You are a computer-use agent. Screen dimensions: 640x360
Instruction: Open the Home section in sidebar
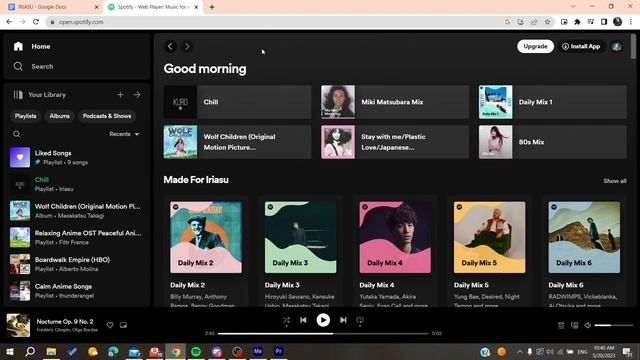pyautogui.click(x=32, y=47)
